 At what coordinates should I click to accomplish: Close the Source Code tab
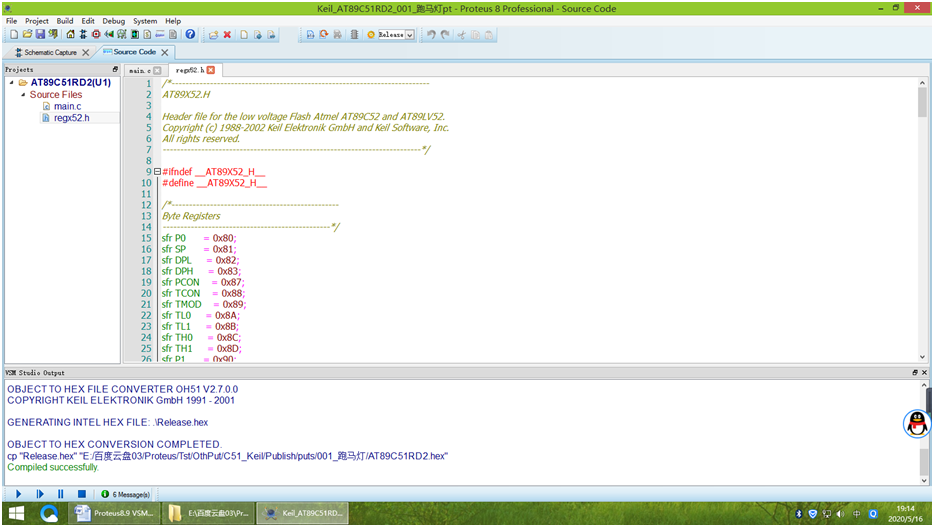point(165,52)
